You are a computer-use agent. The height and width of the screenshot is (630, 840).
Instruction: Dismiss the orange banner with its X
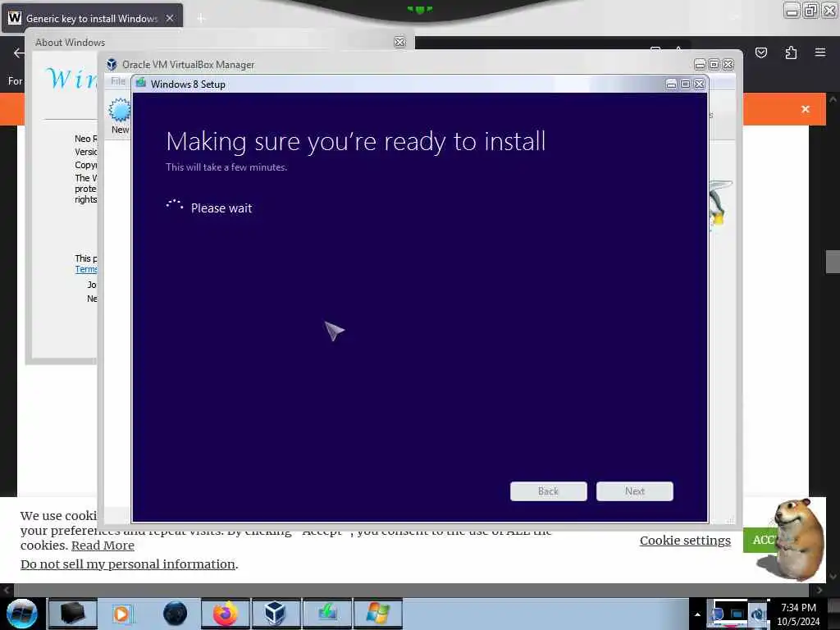[x=806, y=109]
